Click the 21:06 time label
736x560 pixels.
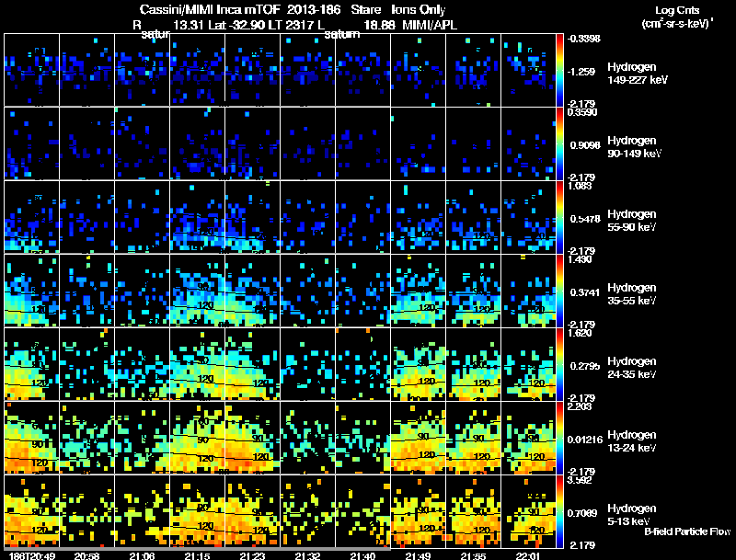[142, 555]
